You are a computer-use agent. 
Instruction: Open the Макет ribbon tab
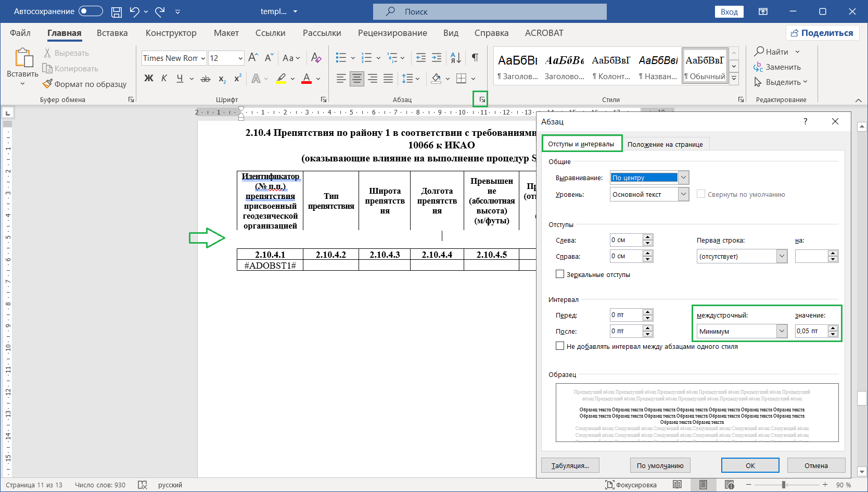[226, 33]
